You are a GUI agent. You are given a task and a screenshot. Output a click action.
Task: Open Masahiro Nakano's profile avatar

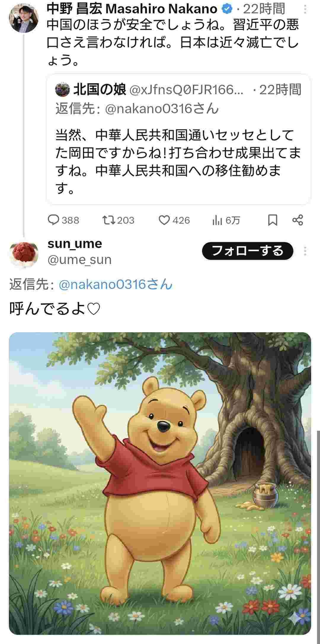coord(24,18)
